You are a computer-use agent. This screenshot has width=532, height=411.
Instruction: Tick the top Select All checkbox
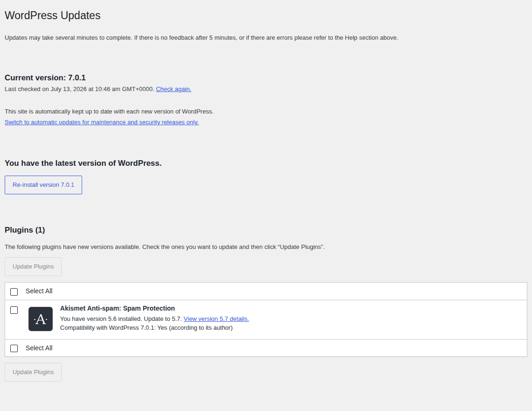point(14,292)
